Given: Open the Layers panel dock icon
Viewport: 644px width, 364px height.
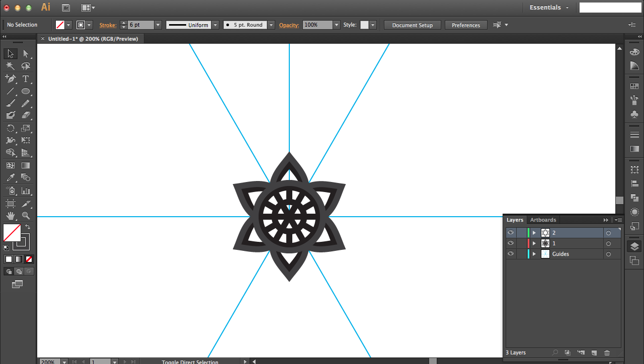Looking at the screenshot, I should coord(634,246).
